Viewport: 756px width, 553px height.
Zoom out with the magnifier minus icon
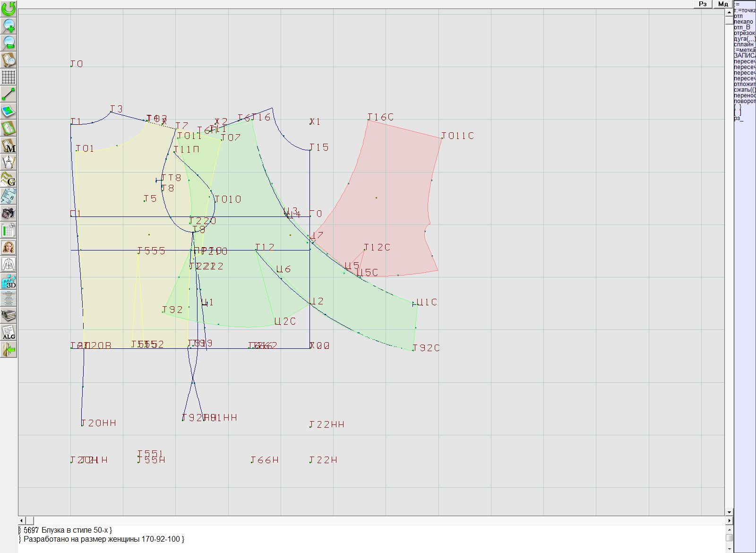point(9,43)
